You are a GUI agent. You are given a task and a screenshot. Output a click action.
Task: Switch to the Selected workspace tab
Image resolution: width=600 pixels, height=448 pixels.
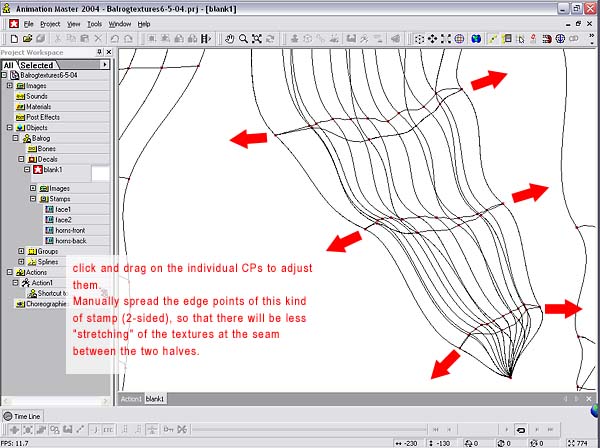pyautogui.click(x=37, y=65)
